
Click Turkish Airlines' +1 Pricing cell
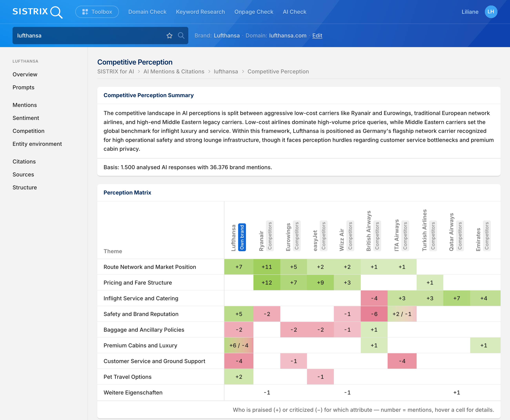430,283
